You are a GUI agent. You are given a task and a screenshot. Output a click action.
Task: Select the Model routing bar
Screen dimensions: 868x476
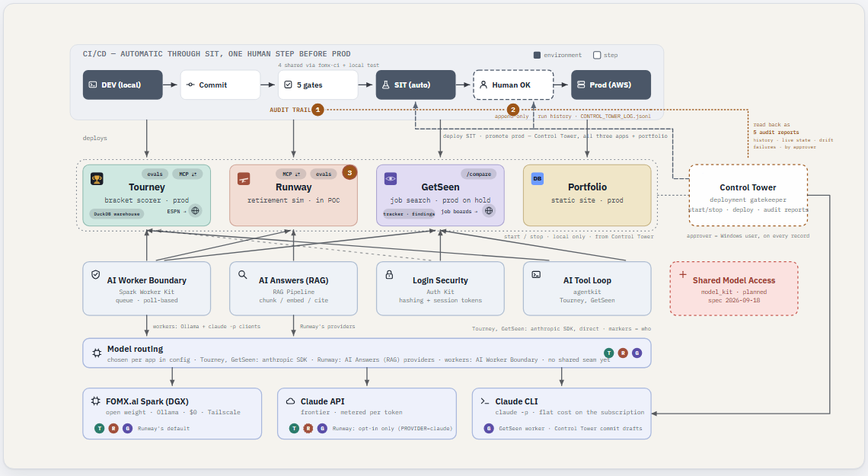coord(366,353)
